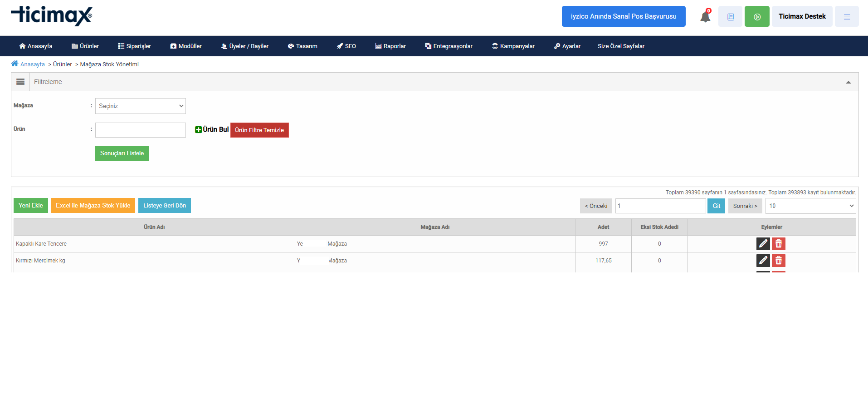Open the Ürünler menu
The image size is (868, 410).
(85, 46)
